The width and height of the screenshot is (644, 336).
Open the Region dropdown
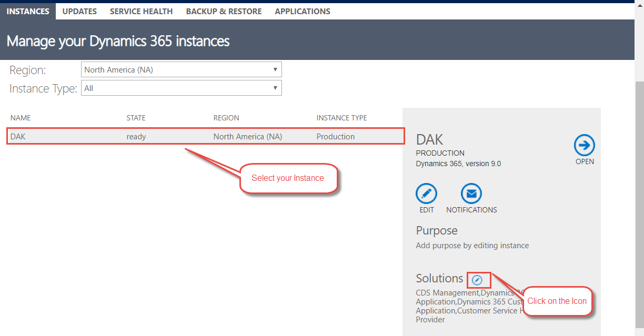pos(182,69)
